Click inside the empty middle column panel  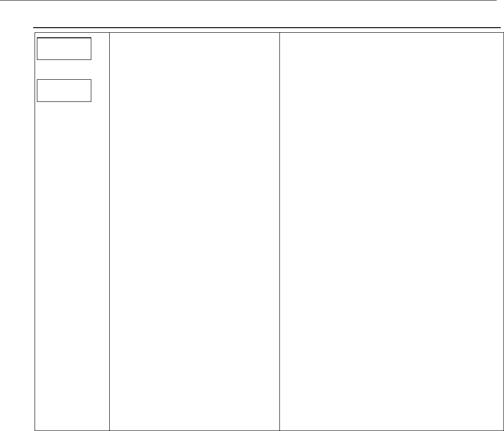[195, 231]
